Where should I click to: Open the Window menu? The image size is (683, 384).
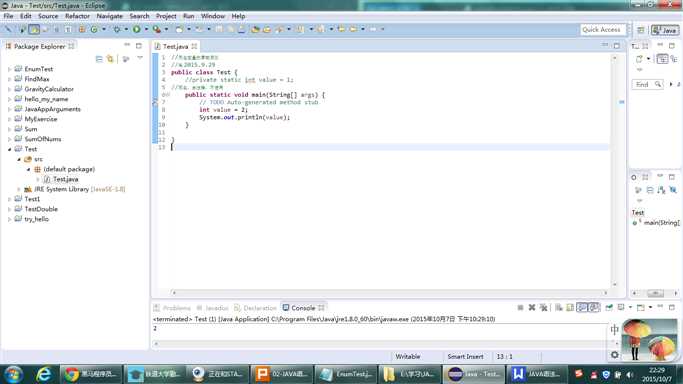[213, 16]
